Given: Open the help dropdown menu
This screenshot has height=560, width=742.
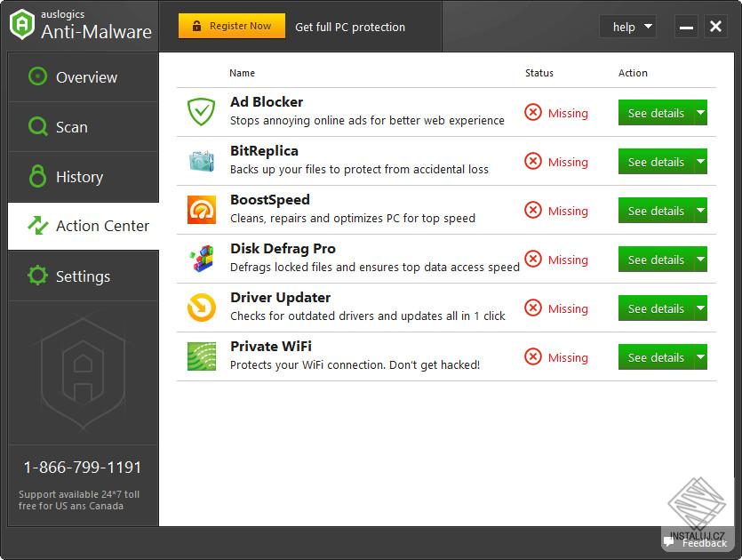Looking at the screenshot, I should [628, 27].
